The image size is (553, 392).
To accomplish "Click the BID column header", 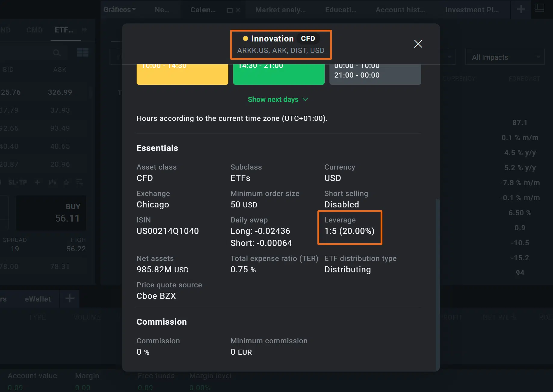I will pos(8,69).
